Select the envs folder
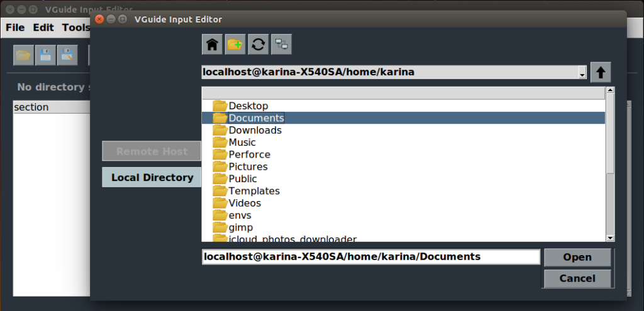The width and height of the screenshot is (644, 311). coord(403,215)
